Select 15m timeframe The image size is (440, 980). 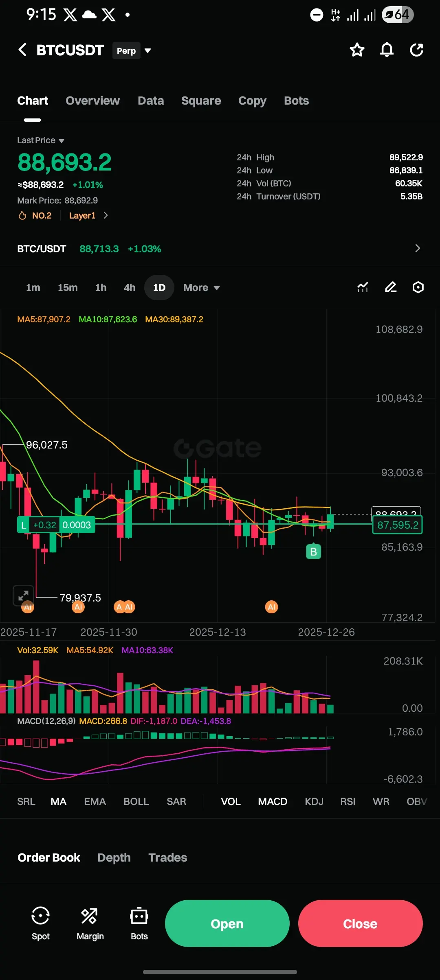68,288
